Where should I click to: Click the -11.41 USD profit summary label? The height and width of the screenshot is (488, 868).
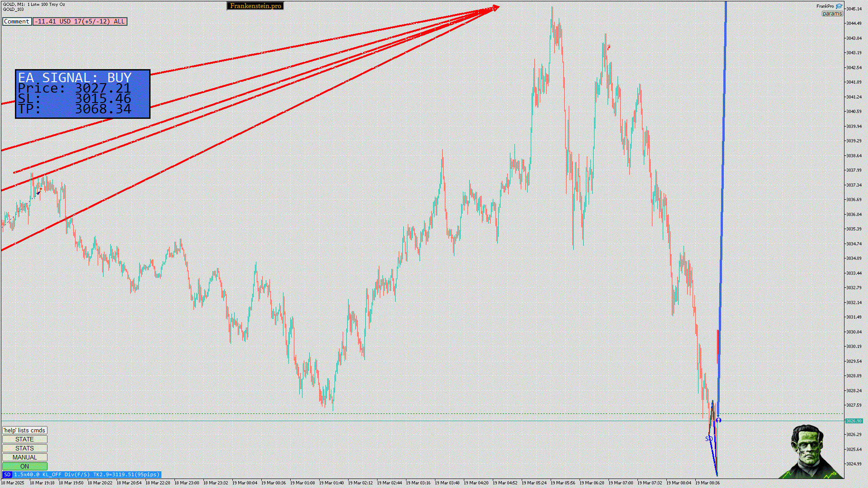(x=80, y=21)
